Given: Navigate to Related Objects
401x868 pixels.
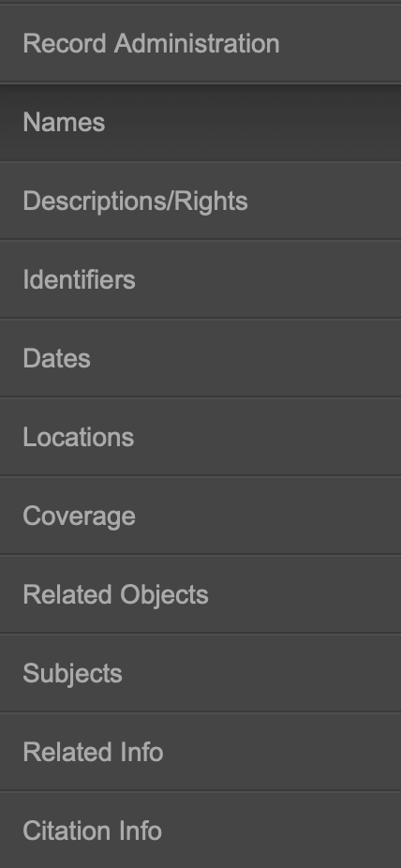Looking at the screenshot, I should point(200,594).
